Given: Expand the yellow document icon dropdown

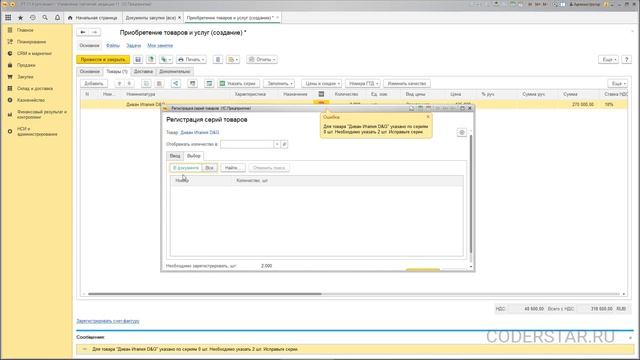Looking at the screenshot, I should (233, 60).
